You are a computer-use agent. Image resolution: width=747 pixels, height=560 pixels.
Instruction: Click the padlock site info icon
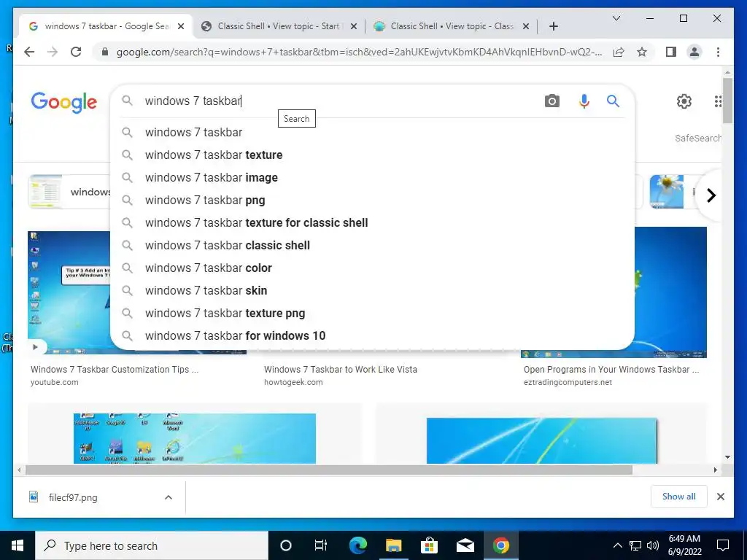(105, 52)
